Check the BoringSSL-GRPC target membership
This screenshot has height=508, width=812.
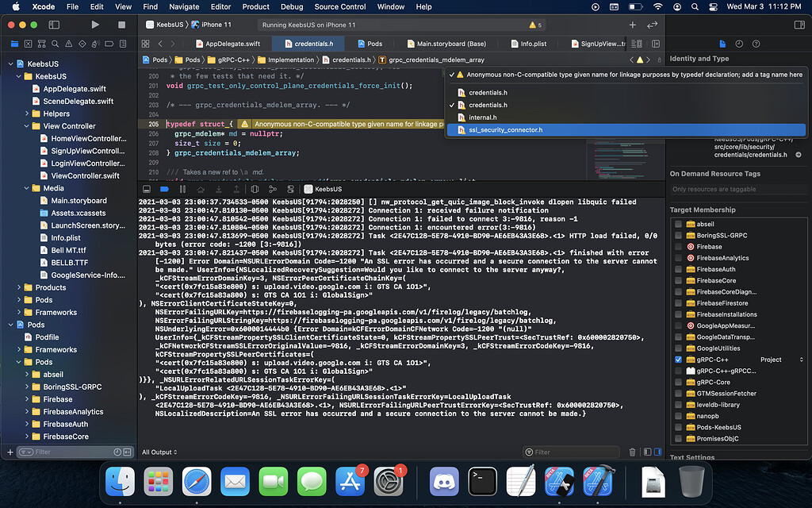678,235
